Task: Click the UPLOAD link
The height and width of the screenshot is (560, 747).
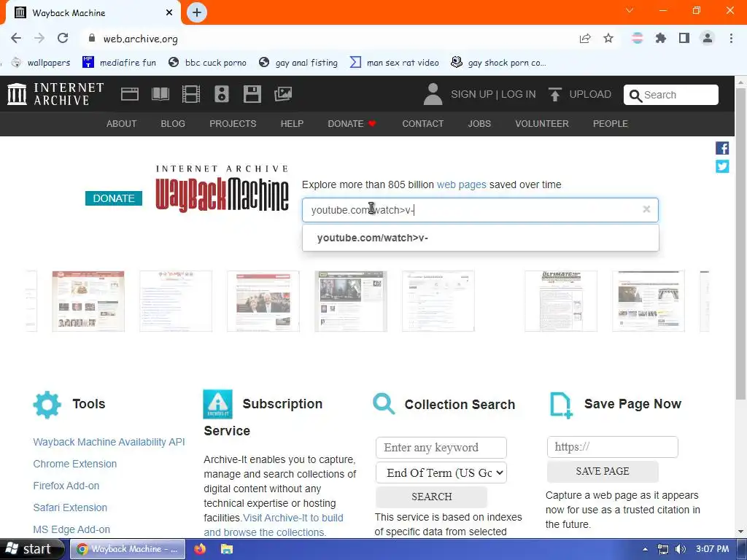Action: [x=589, y=94]
